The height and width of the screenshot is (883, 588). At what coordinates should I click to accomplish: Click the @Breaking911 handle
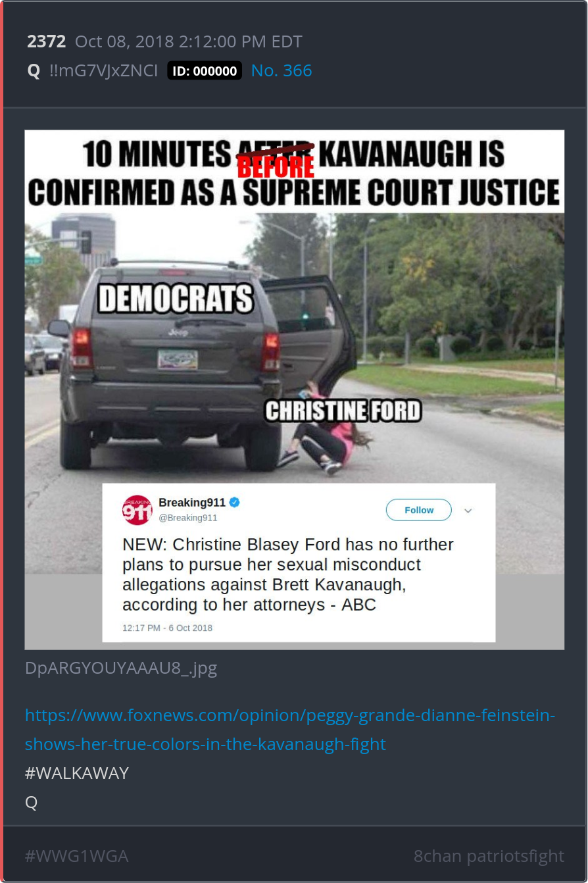188,518
